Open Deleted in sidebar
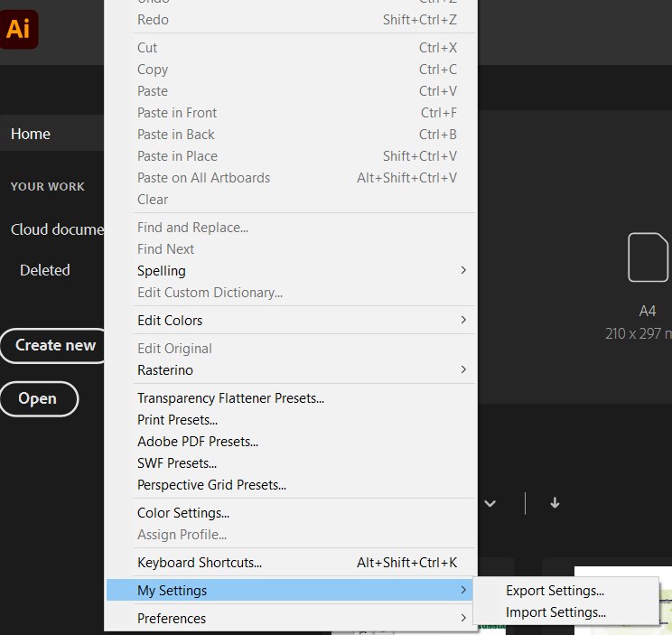 [x=44, y=270]
